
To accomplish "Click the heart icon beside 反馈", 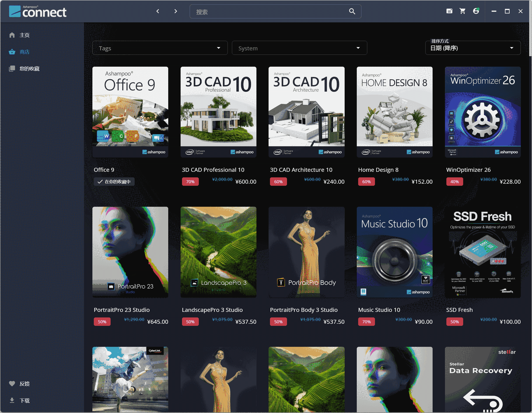I will (x=12, y=384).
